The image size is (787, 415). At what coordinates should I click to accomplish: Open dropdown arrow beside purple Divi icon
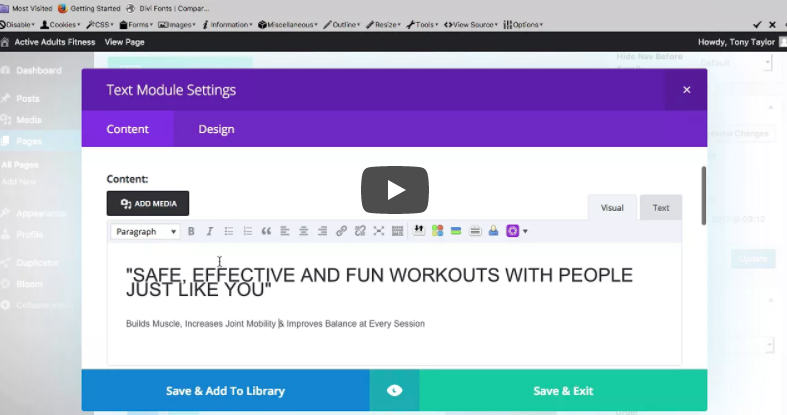pos(525,231)
